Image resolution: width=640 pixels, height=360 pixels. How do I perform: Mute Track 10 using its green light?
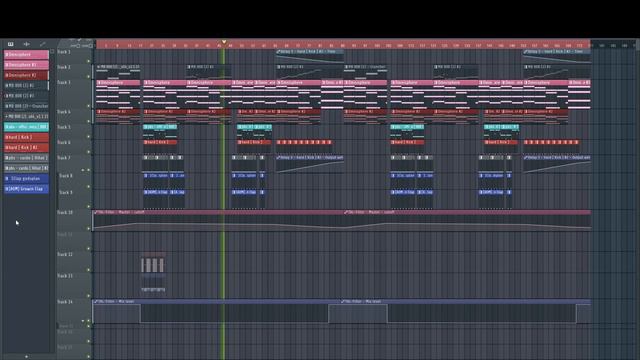pyautogui.click(x=89, y=229)
